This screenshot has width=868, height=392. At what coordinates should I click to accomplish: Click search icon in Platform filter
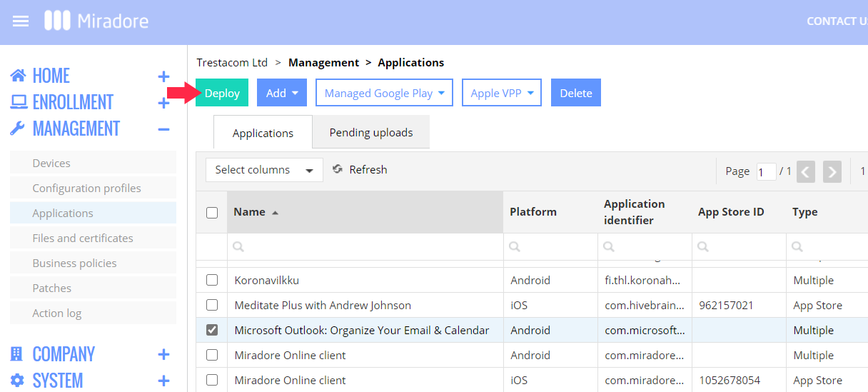pos(515,246)
